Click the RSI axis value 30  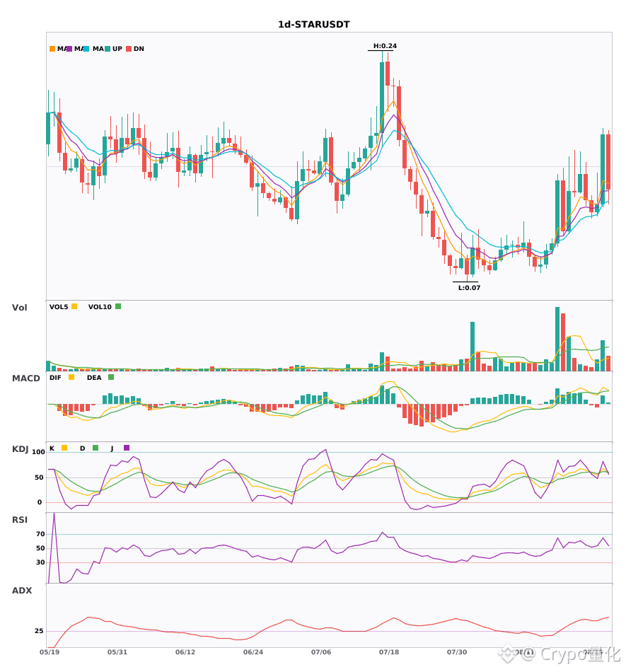click(x=41, y=562)
